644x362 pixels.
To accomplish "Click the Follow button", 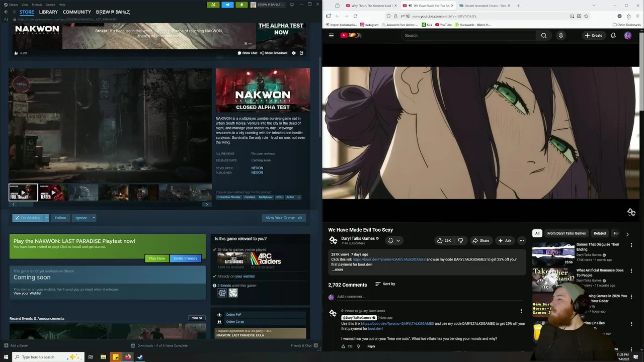I will [x=60, y=218].
